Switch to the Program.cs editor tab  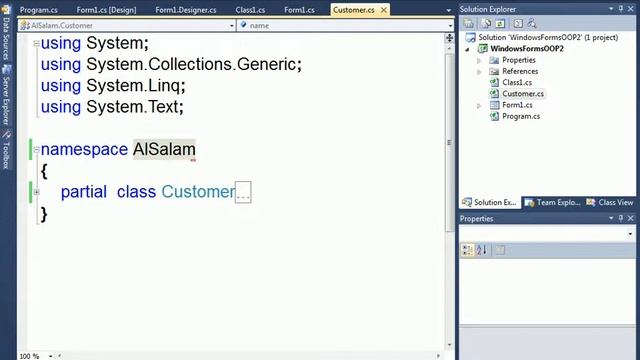coord(38,10)
